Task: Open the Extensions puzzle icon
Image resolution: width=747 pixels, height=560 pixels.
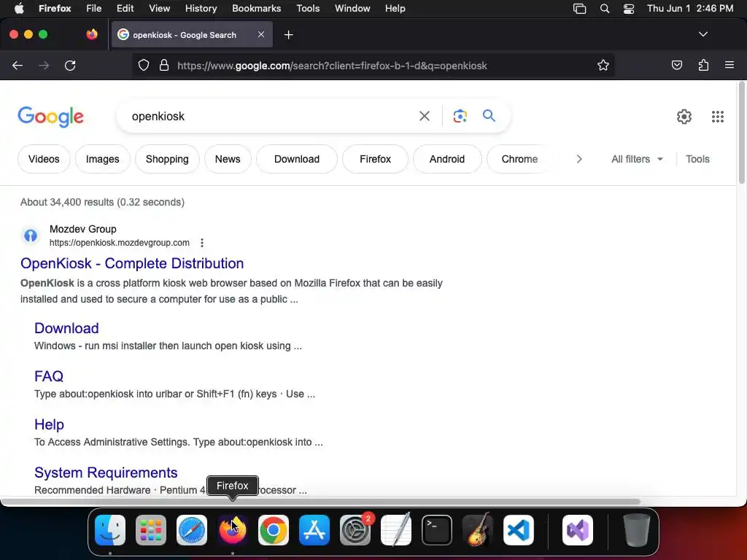Action: tap(703, 65)
